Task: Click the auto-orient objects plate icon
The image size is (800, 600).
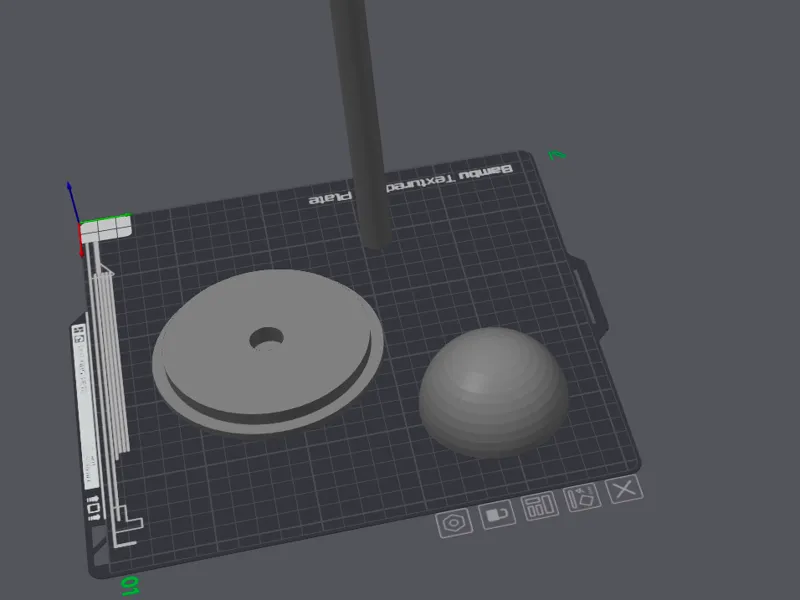Action: (x=582, y=498)
